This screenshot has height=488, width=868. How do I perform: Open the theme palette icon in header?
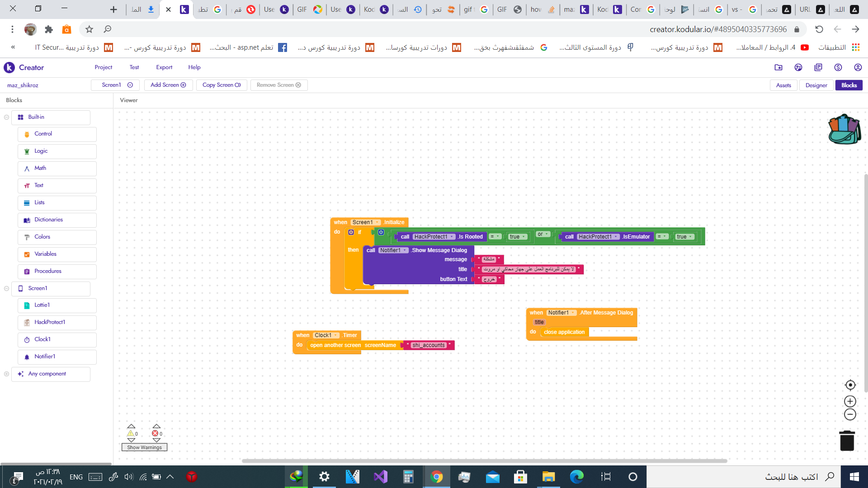pos(798,67)
